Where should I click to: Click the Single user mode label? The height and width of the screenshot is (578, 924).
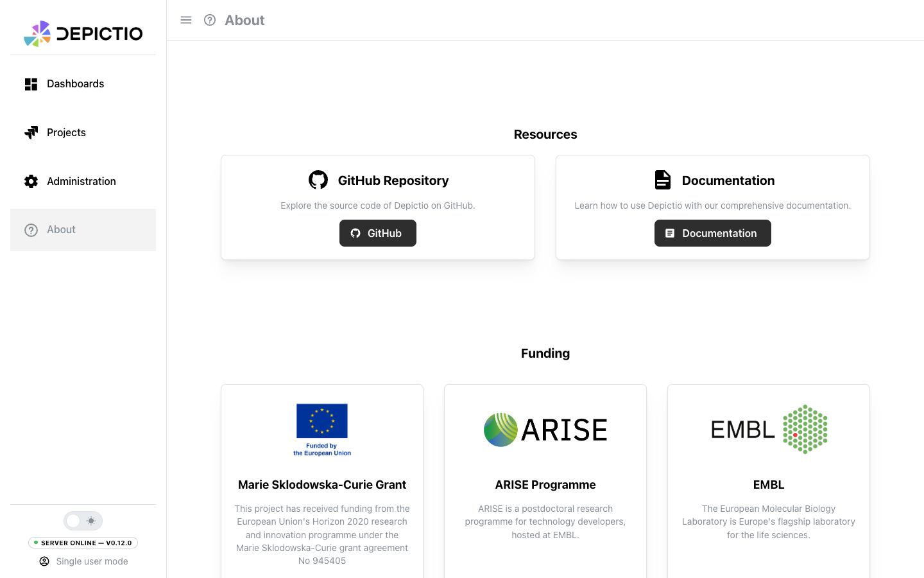click(92, 561)
